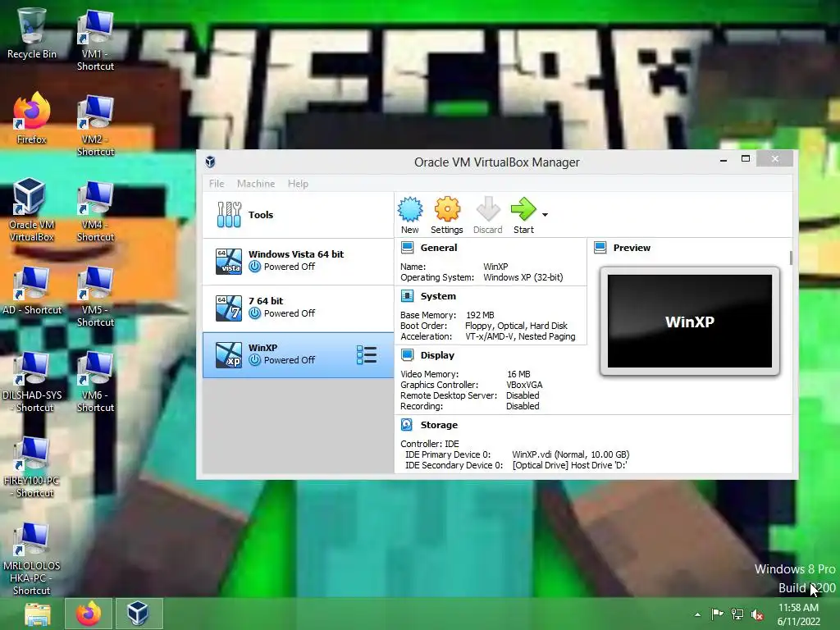Select MRLOLOLOSHKA-PC - Shortcut desktop icon

pos(32,559)
